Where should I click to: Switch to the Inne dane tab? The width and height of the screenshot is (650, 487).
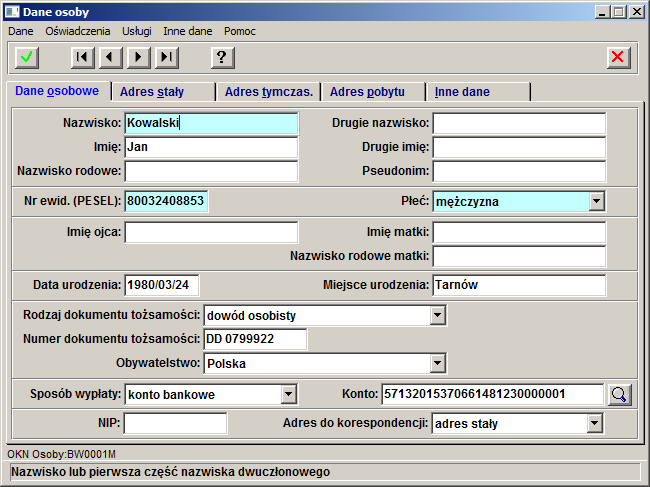point(478,92)
